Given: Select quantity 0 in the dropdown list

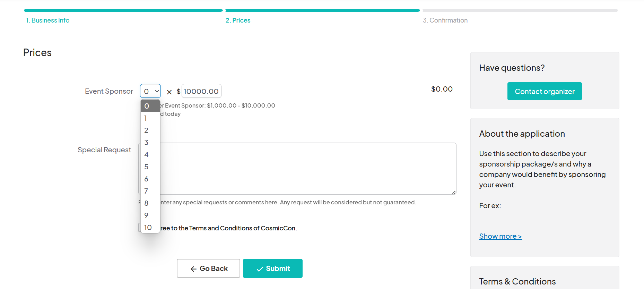Looking at the screenshot, I should (x=150, y=106).
